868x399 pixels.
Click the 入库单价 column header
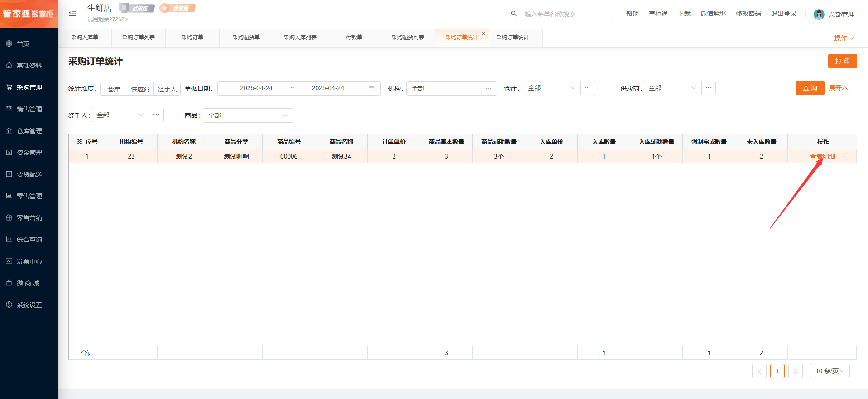(x=551, y=142)
